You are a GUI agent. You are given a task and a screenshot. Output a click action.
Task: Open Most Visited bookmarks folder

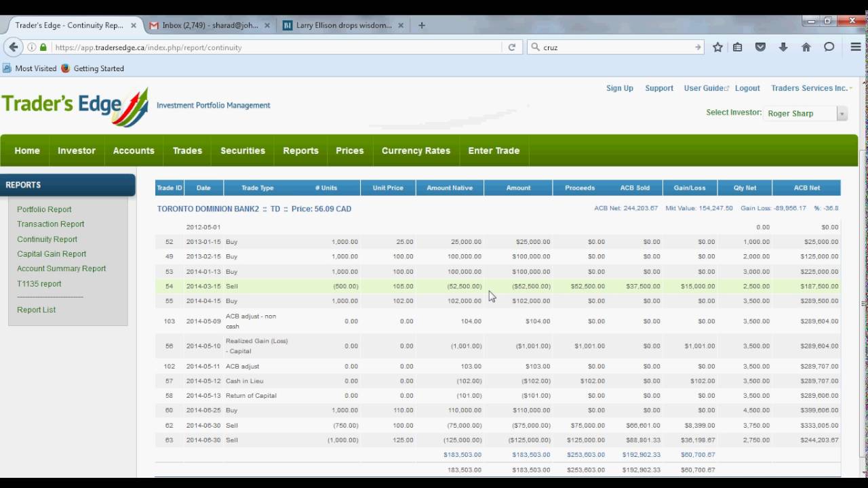click(30, 68)
